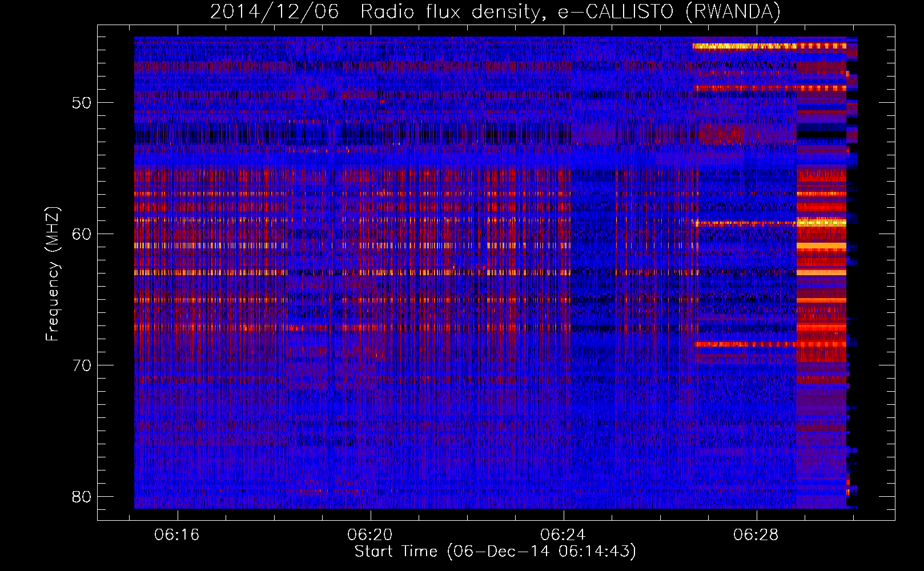Click the 06:28 time tick label
This screenshot has width=924, height=571.
tap(756, 535)
